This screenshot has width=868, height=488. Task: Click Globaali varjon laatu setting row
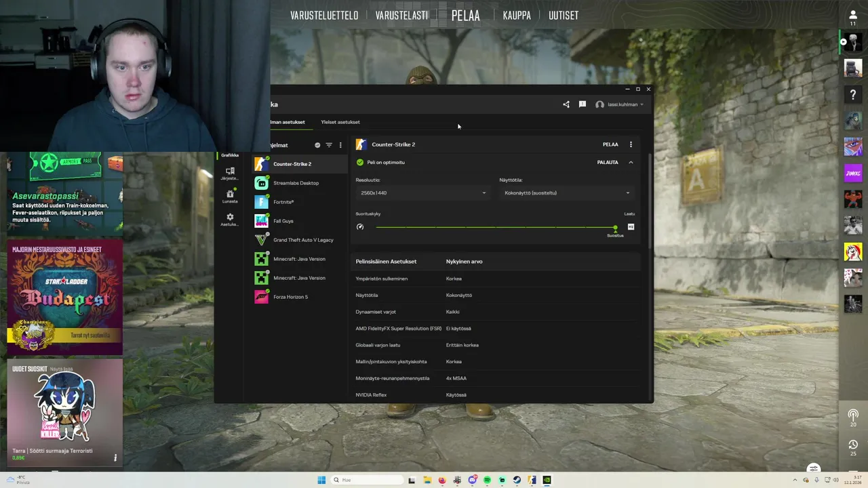(497, 345)
